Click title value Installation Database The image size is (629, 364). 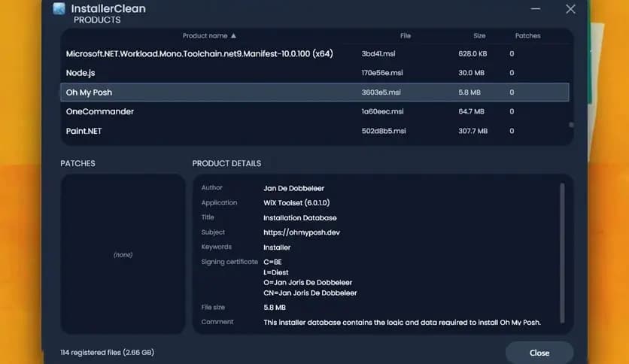coord(299,217)
